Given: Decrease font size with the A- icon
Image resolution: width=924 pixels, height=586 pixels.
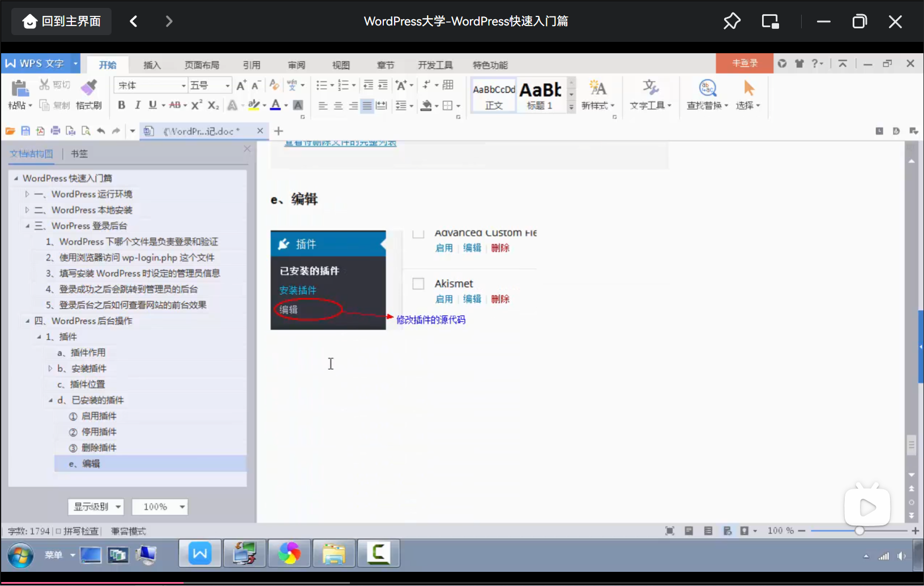Looking at the screenshot, I should point(256,85).
